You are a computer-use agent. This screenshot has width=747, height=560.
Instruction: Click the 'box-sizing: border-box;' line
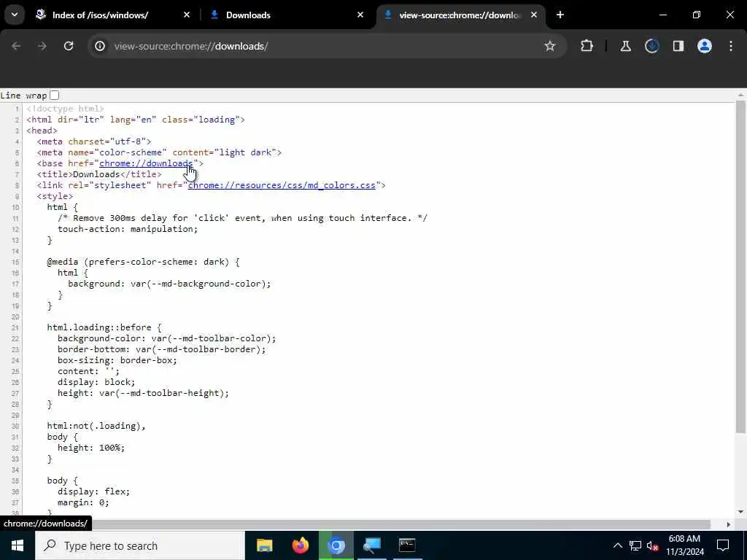[117, 360]
